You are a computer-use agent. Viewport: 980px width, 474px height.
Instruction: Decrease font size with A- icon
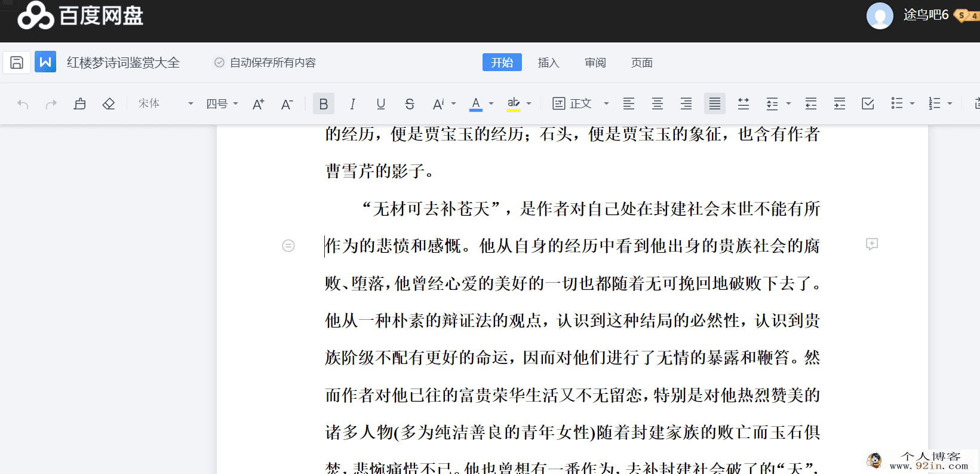click(287, 104)
